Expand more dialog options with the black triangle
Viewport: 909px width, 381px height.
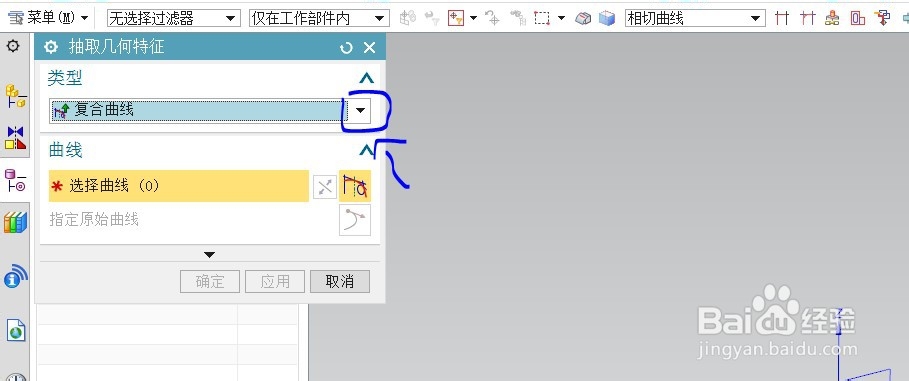(210, 255)
